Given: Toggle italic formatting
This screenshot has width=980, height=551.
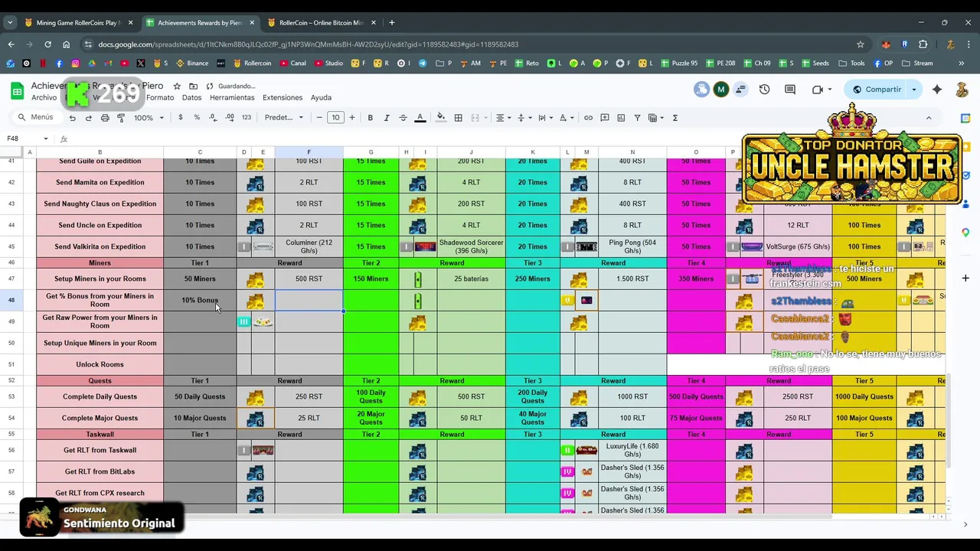Looking at the screenshot, I should [386, 118].
